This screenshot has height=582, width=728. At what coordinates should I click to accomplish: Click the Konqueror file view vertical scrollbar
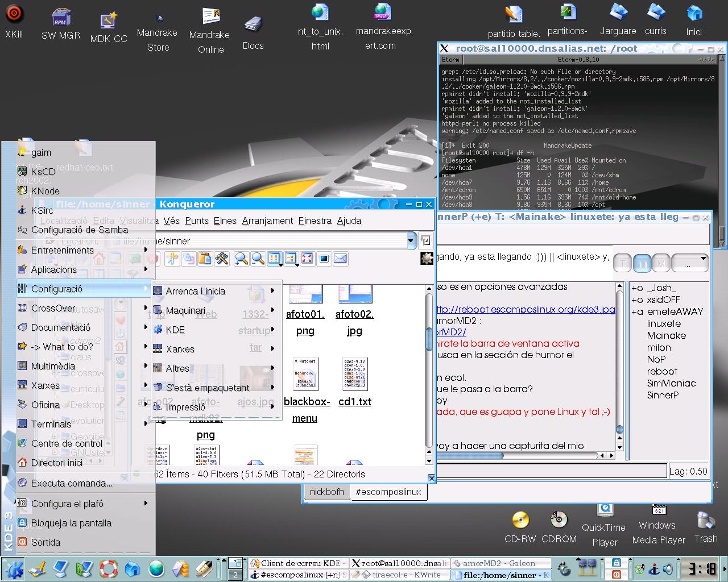click(430, 375)
